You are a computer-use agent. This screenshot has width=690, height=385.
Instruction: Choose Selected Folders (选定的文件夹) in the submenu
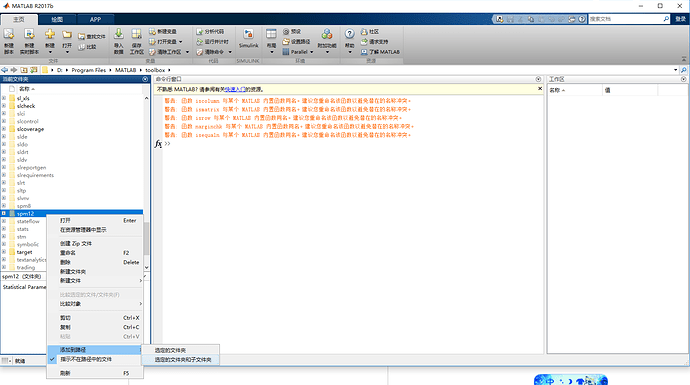pos(181,350)
